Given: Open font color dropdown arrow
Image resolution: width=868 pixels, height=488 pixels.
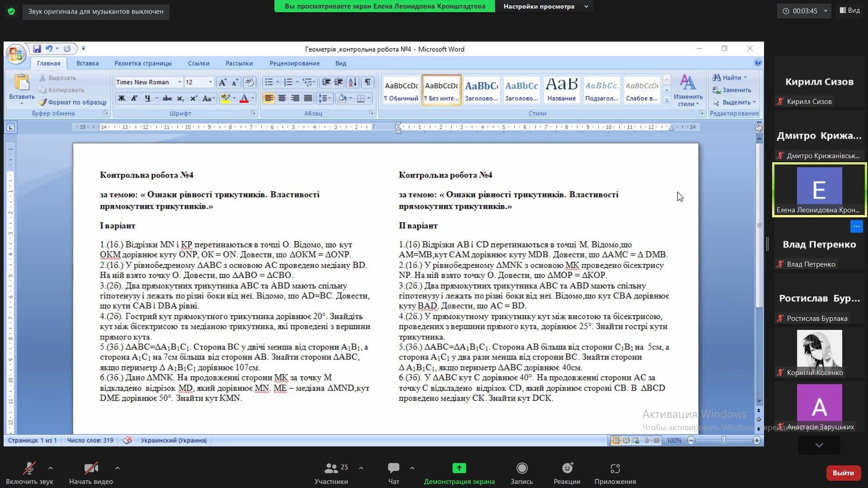Looking at the screenshot, I should 252,98.
